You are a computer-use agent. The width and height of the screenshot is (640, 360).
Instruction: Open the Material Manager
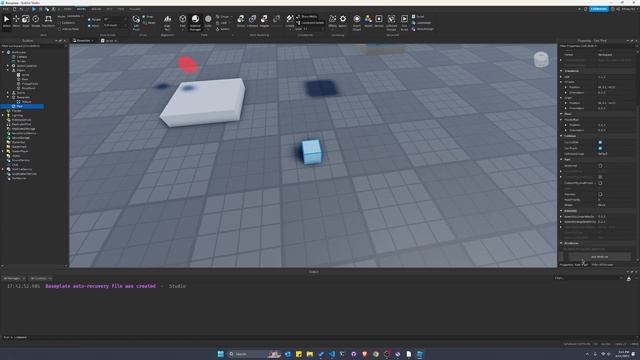(x=196, y=23)
